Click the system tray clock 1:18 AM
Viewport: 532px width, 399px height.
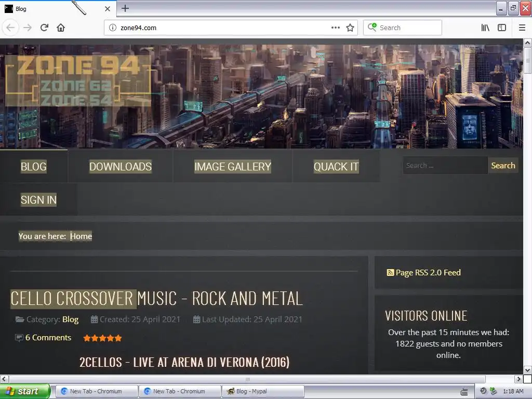point(513,391)
